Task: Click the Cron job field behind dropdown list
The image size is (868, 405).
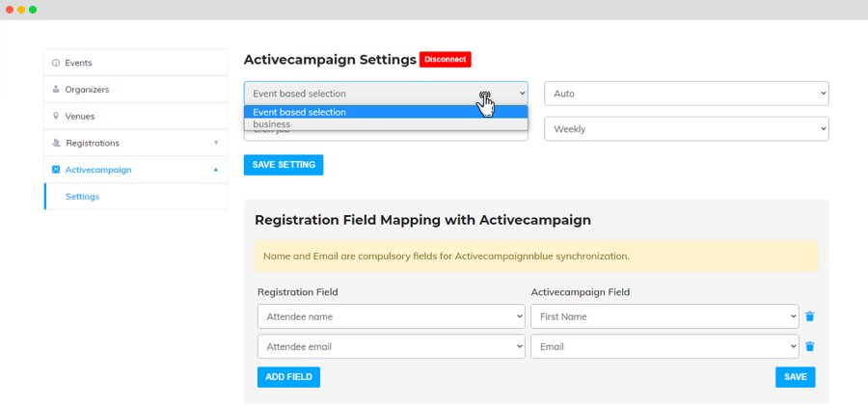Action: [386, 136]
